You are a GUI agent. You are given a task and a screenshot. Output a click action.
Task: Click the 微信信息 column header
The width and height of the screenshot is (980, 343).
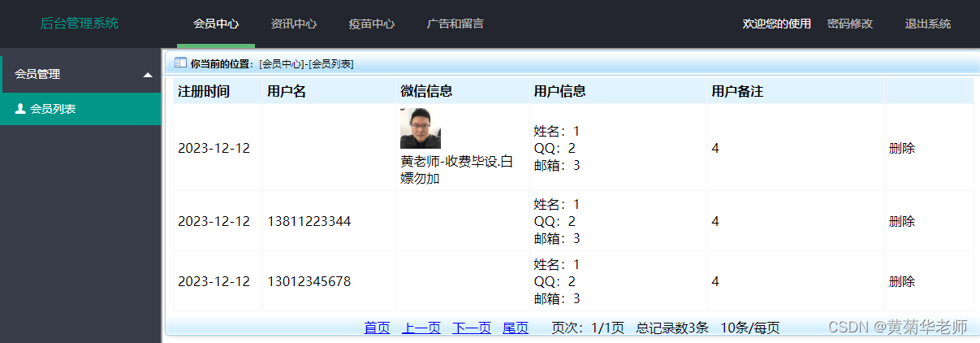point(426,91)
